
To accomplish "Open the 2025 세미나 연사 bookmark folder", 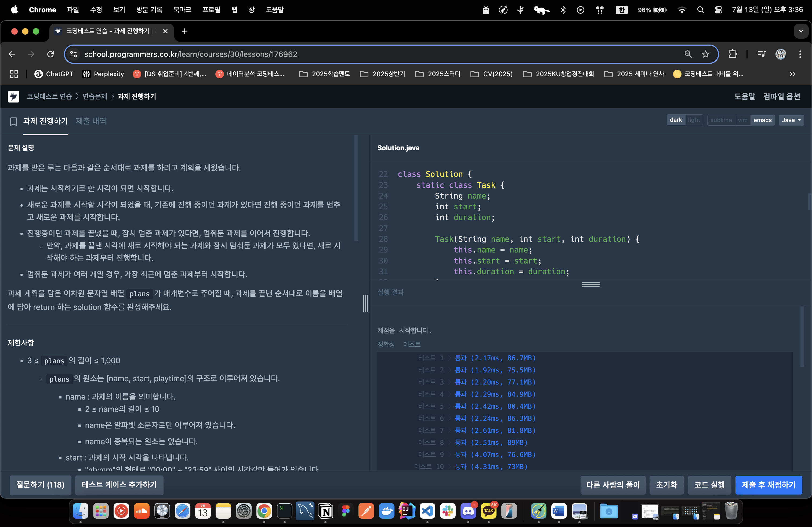I will (x=634, y=74).
